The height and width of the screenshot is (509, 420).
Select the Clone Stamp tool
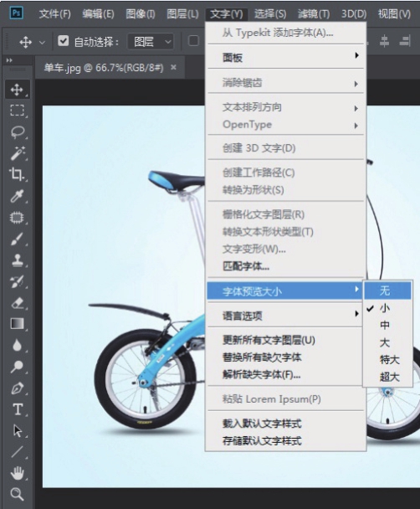pos(18,260)
